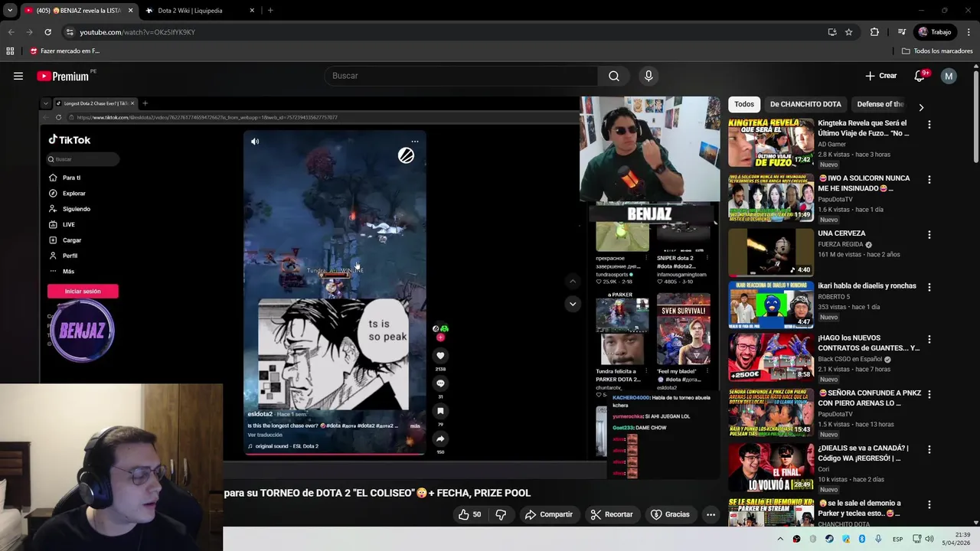Open Fazer mercado bookmark
This screenshot has width=980, height=551.
tap(64, 51)
